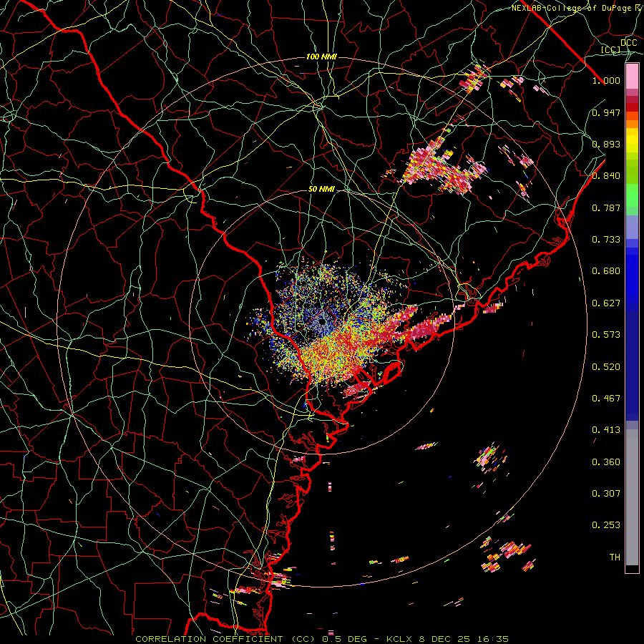644x644 pixels.
Task: Select the 0.733 scale value
Action: [606, 239]
